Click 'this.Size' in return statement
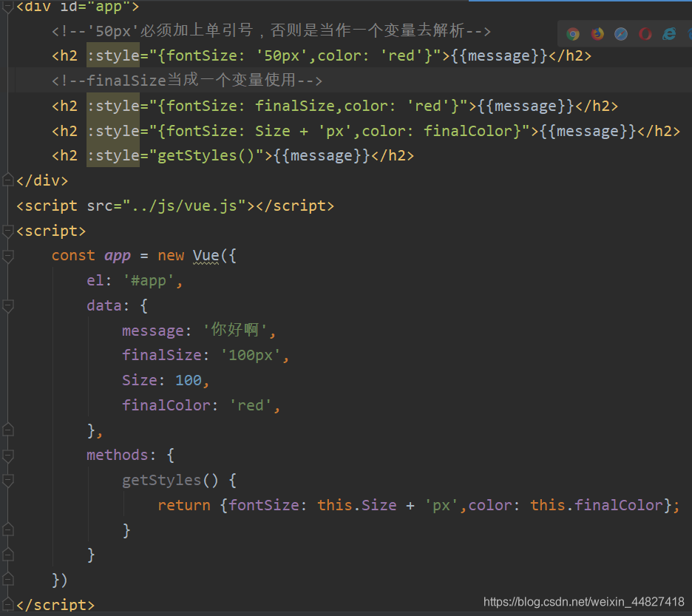The width and height of the screenshot is (692, 616). tap(357, 505)
